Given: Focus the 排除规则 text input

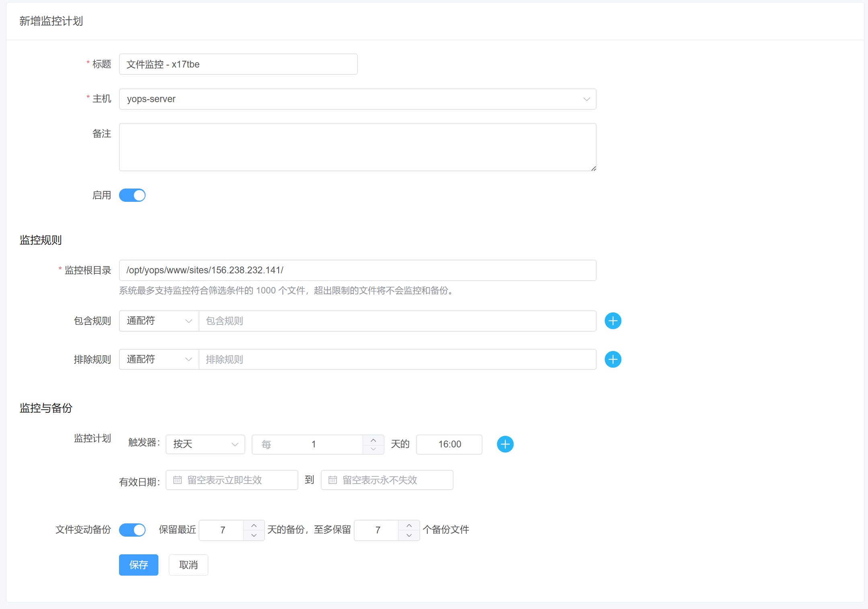Looking at the screenshot, I should point(397,359).
